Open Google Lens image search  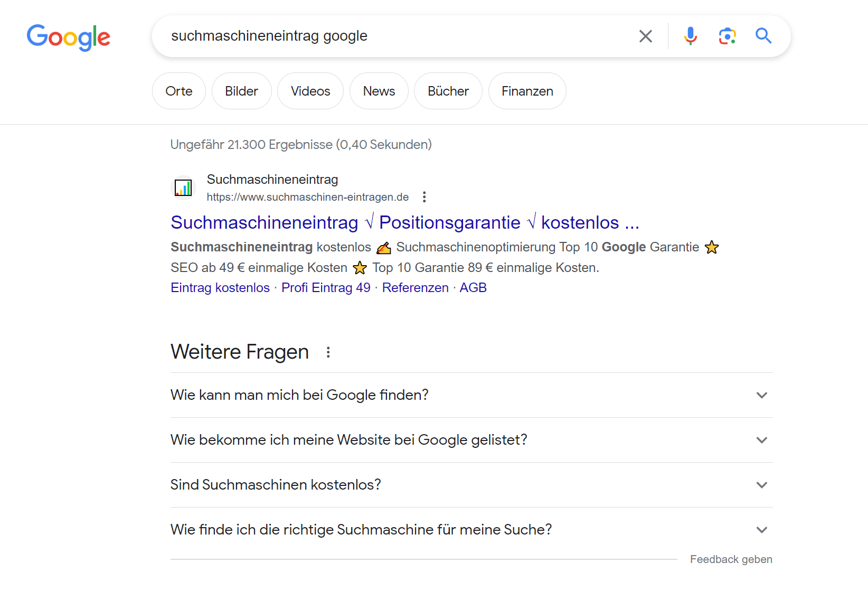tap(727, 36)
